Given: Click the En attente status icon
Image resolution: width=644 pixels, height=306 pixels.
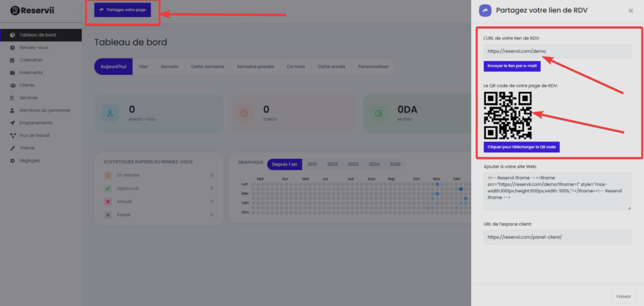Looking at the screenshot, I should (108, 175).
